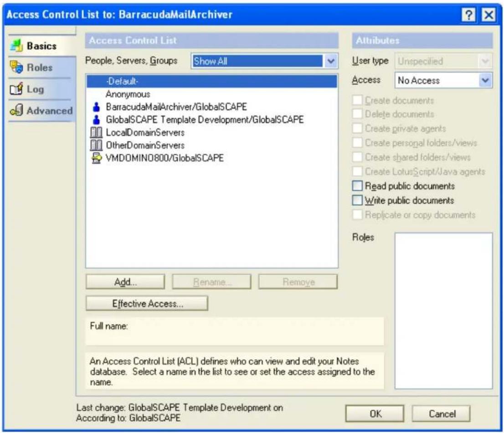
Task: Click the People, Servers, Groups label
Action: point(131,61)
